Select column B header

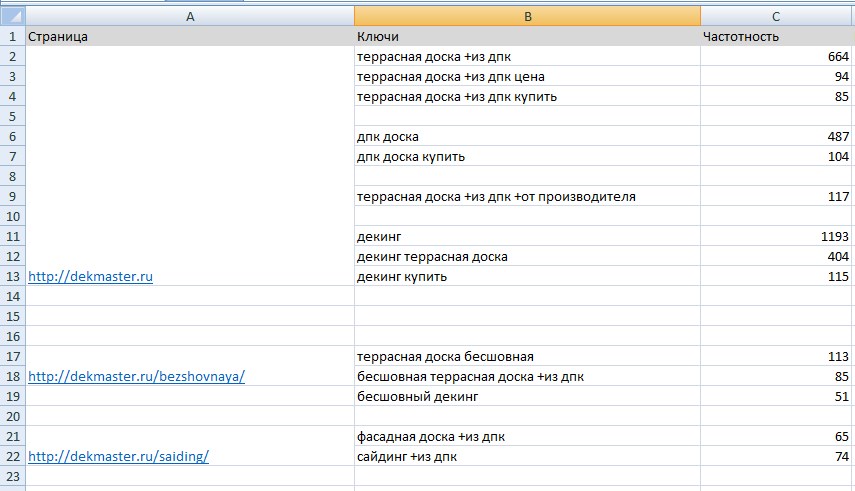527,16
